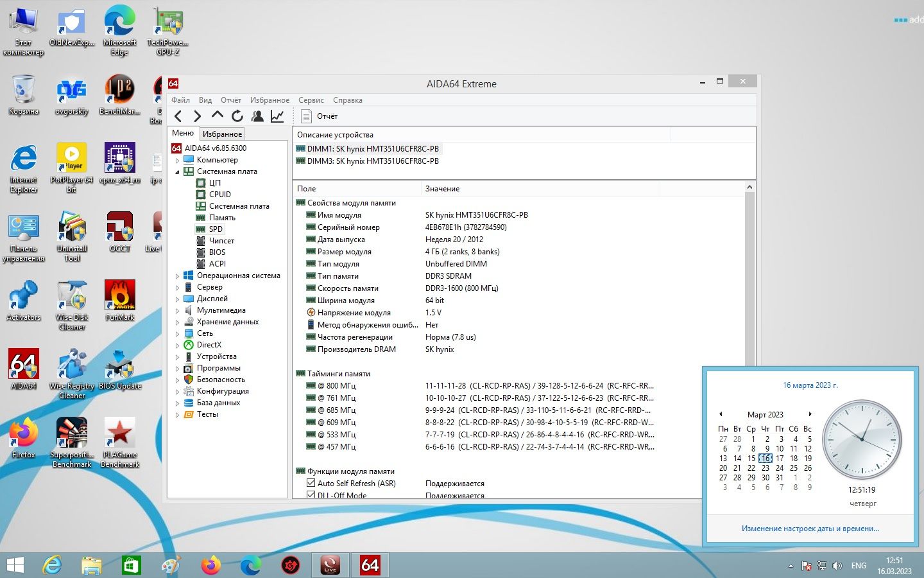
Task: Open the graph chart toolbar icon
Action: (x=277, y=116)
